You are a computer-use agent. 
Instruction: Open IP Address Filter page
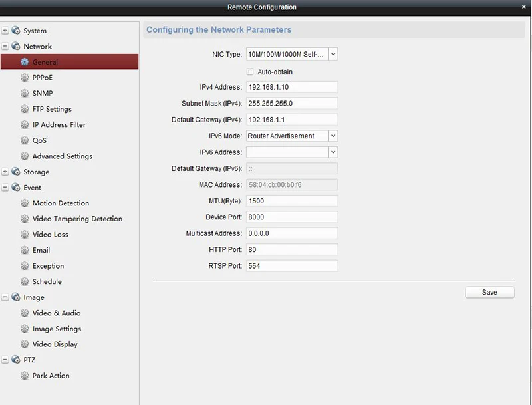click(59, 125)
